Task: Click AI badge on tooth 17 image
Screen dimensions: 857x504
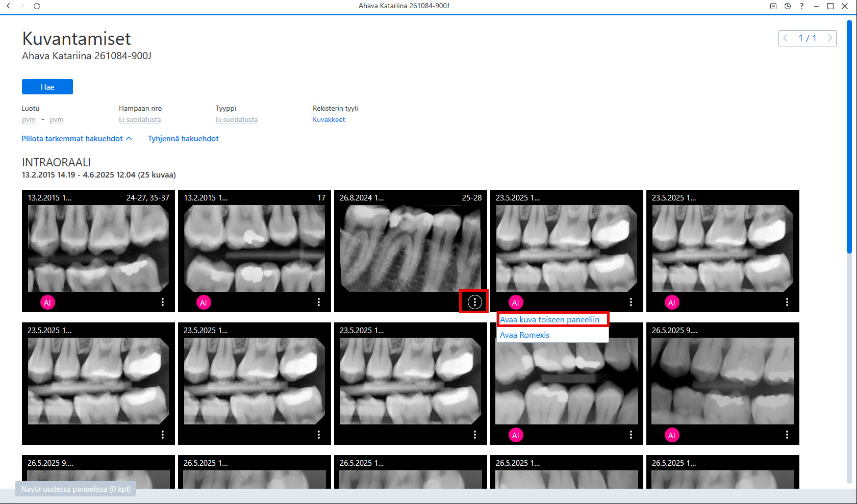Action: [x=204, y=303]
